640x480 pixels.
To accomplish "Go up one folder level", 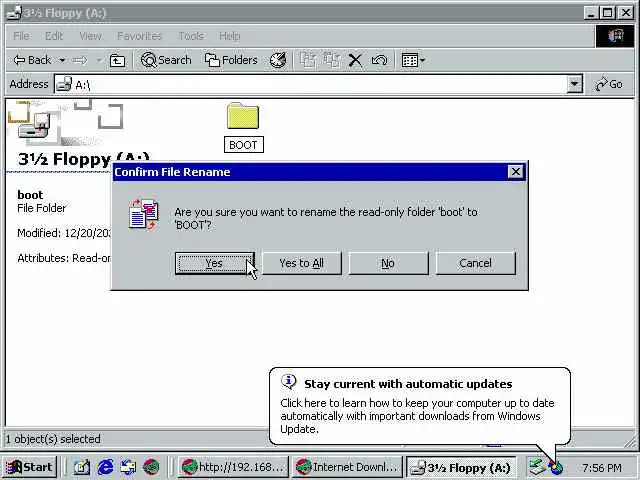I will [x=118, y=61].
